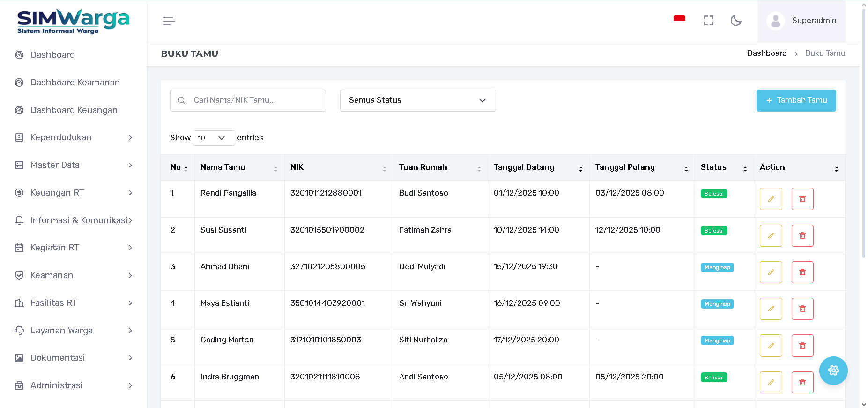The width and height of the screenshot is (868, 408).
Task: Edit Rendi Pangalila's guest entry
Action: [771, 199]
